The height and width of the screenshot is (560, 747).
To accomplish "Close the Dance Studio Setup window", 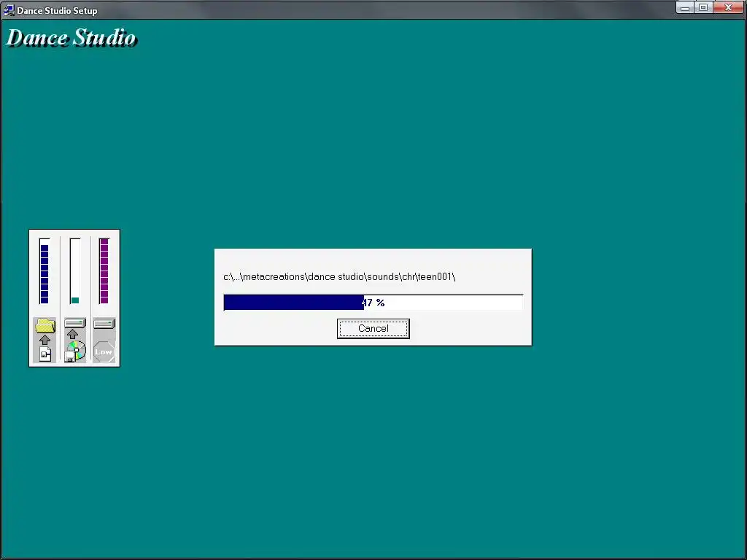I will [728, 7].
